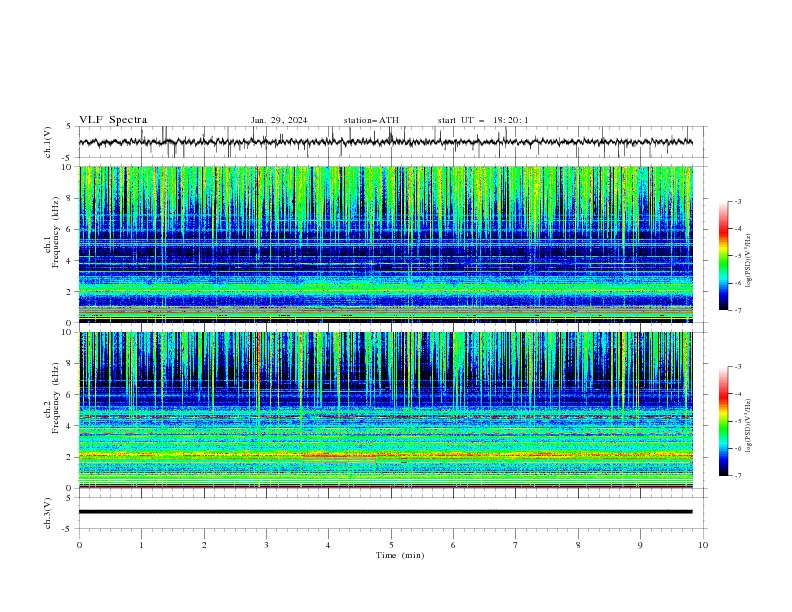Click the "VLF Spectra" plot title
The width and height of the screenshot is (792, 612).
coord(113,120)
